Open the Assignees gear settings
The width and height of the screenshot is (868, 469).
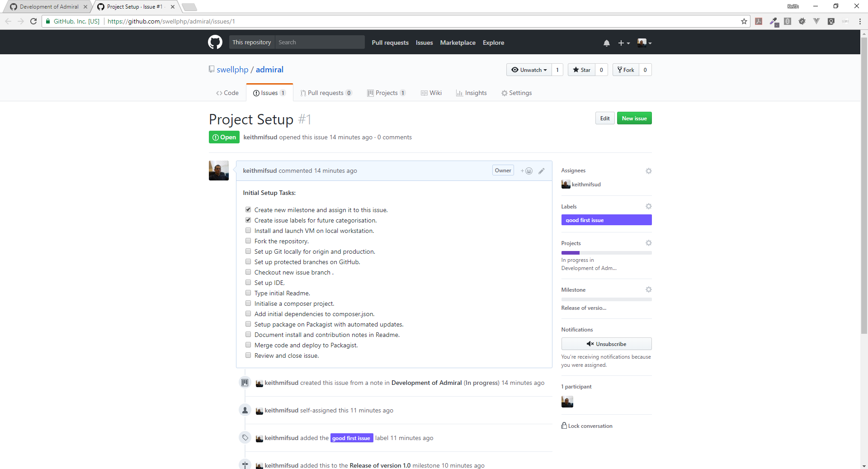click(648, 171)
